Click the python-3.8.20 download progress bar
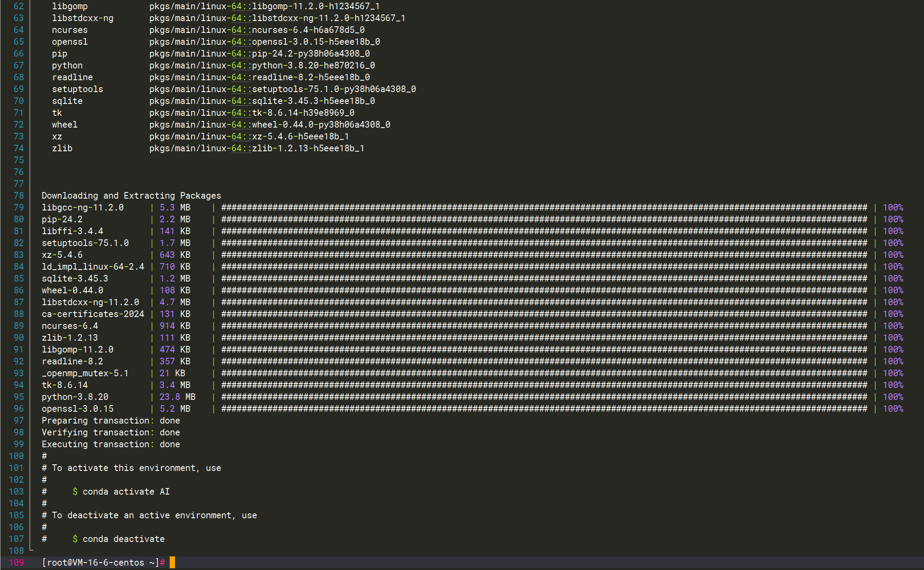This screenshot has height=570, width=924. [x=544, y=397]
